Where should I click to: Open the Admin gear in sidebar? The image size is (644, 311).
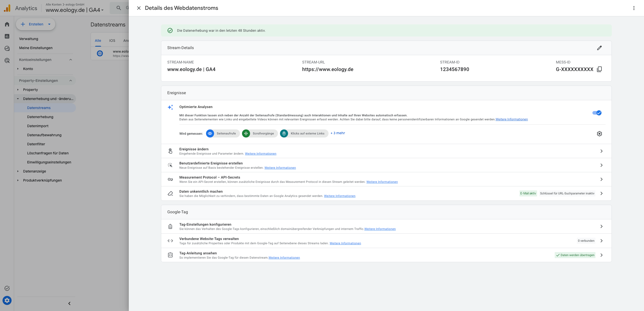coord(7,300)
